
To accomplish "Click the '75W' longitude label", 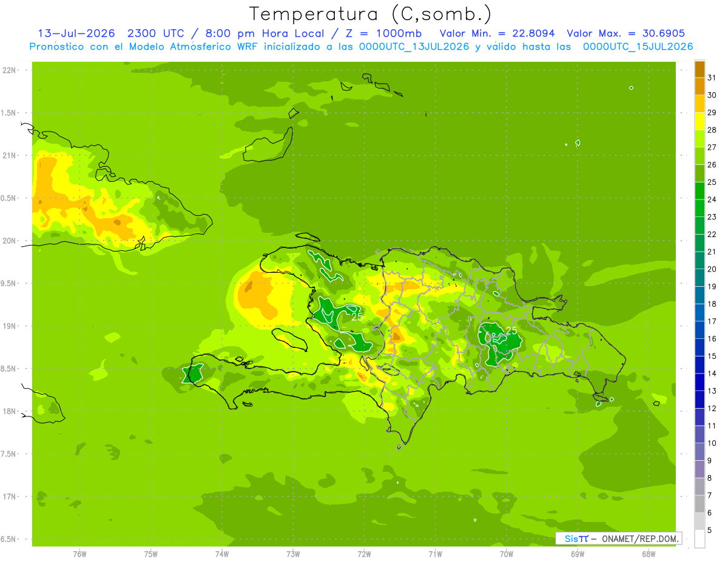I will pos(151,554).
